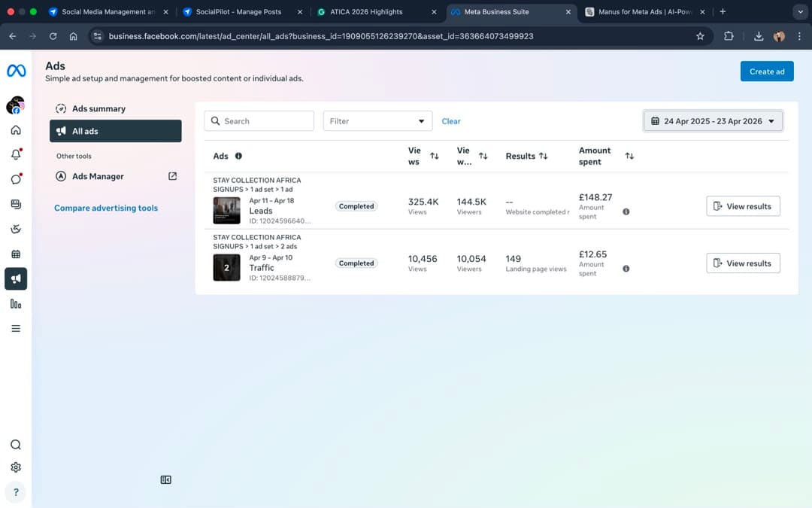Click the browser Back arrow

pyautogui.click(x=13, y=36)
